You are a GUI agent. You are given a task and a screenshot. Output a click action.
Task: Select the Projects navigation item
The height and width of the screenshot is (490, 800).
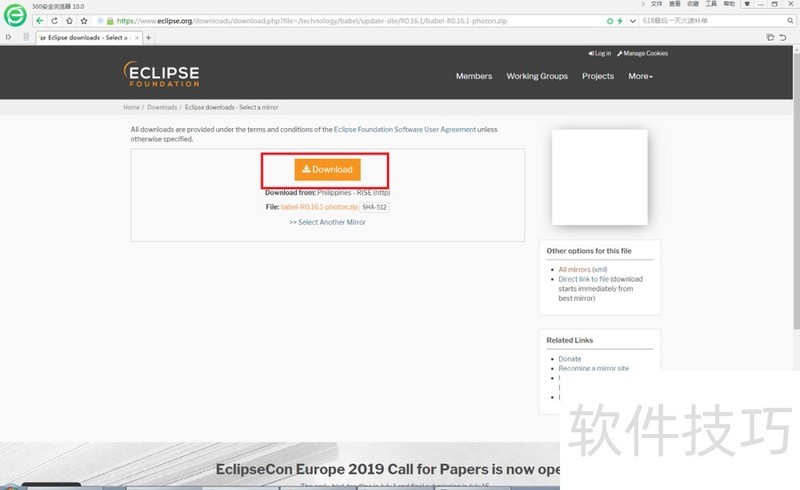point(598,76)
